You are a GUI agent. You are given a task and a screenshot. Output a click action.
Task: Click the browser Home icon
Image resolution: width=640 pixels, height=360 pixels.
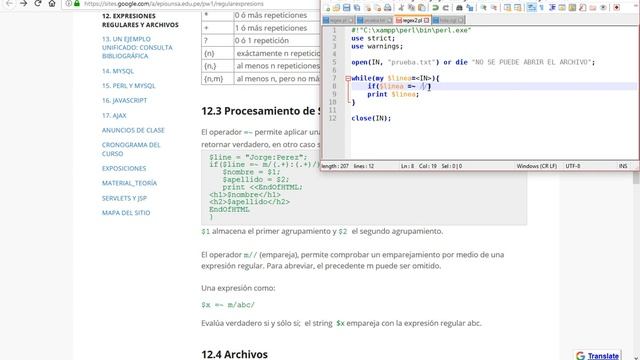52,3
